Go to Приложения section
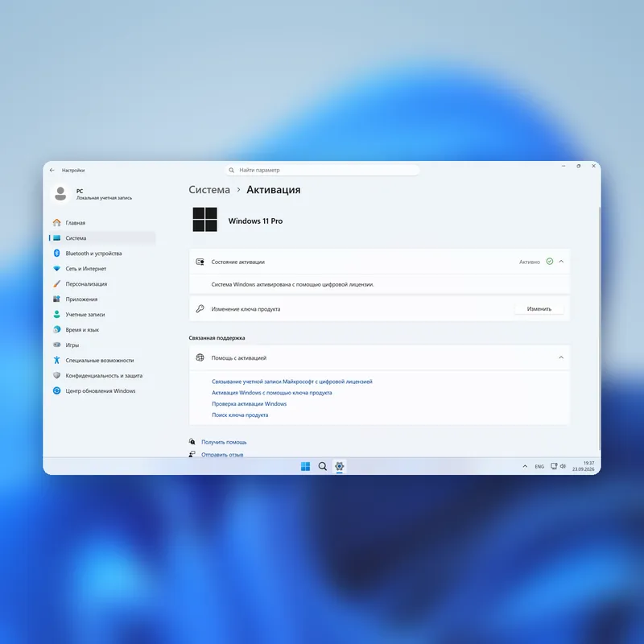Viewport: 644px width, 644px height. (102, 299)
